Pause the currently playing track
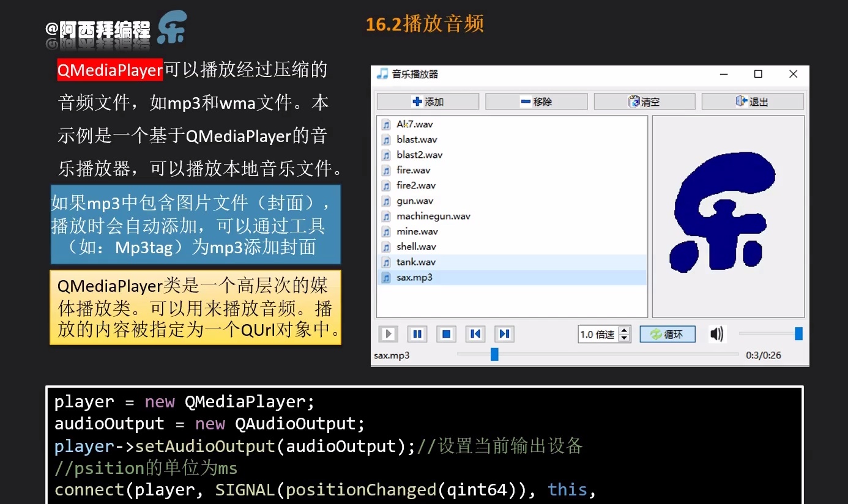 (x=417, y=333)
